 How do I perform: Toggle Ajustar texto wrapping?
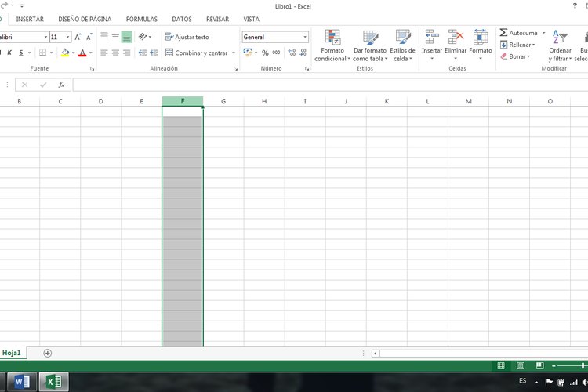(187, 37)
